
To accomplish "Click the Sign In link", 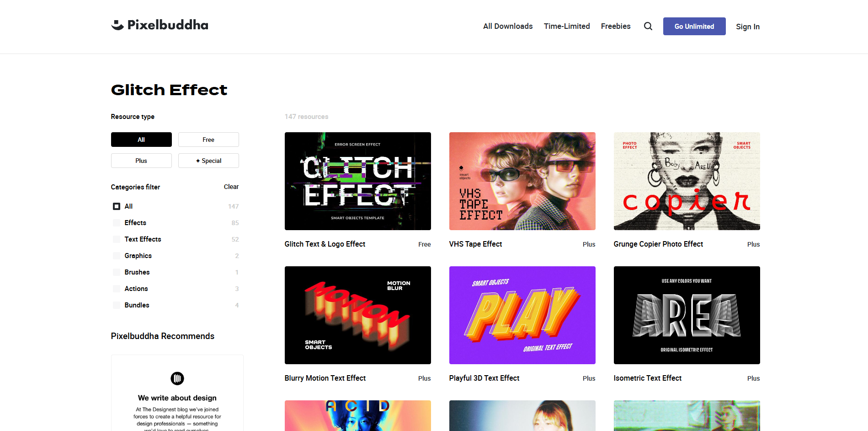I will click(x=747, y=27).
